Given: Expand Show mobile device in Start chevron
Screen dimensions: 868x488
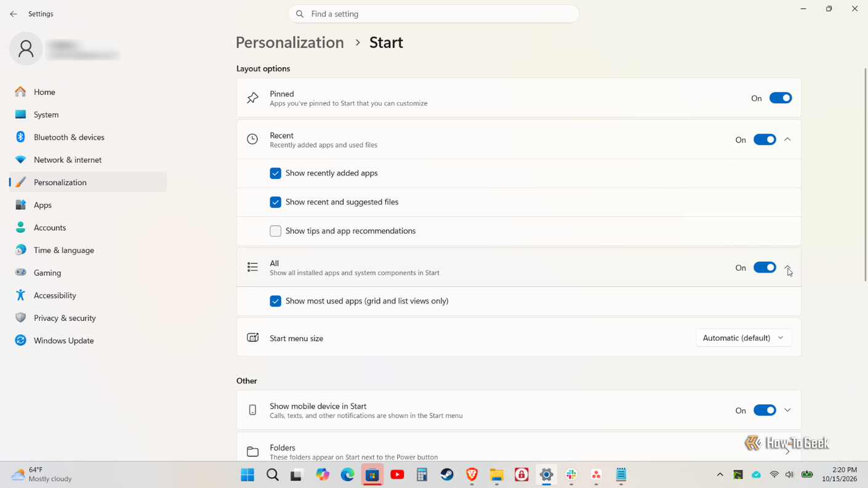Looking at the screenshot, I should [x=787, y=410].
